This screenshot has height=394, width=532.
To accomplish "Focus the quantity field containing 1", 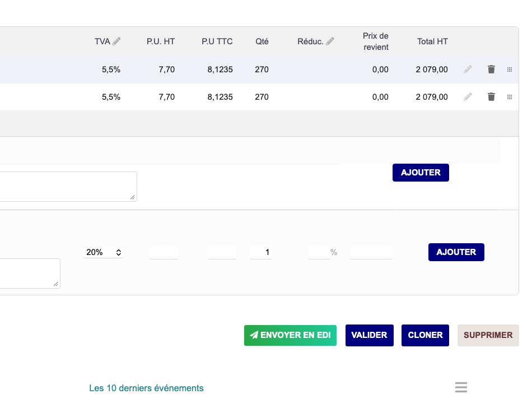I will [261, 252].
